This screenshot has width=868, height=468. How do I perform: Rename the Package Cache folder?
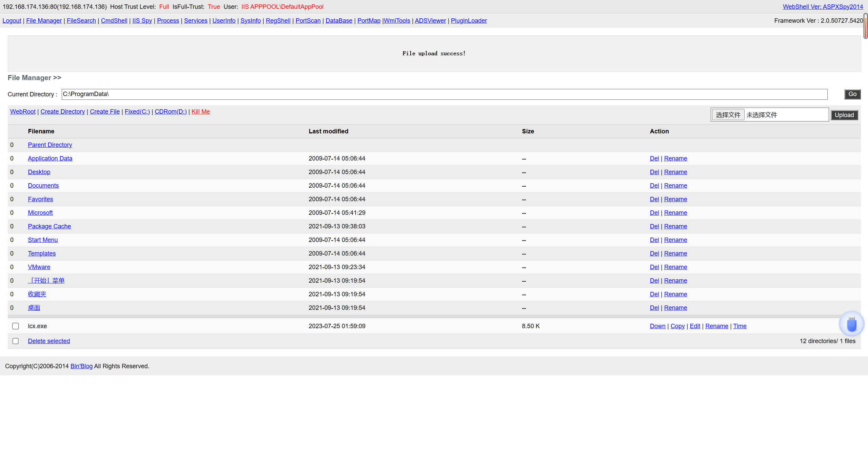point(675,226)
